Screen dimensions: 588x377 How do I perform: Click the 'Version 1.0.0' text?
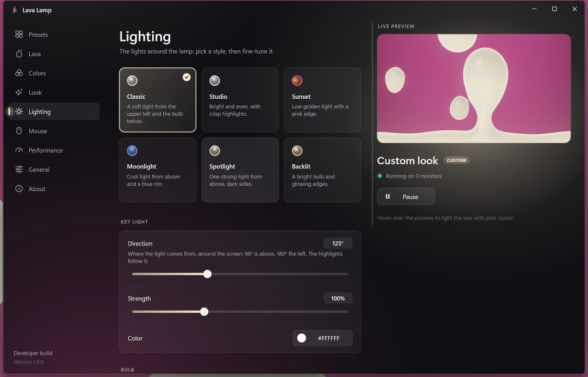tap(29, 362)
